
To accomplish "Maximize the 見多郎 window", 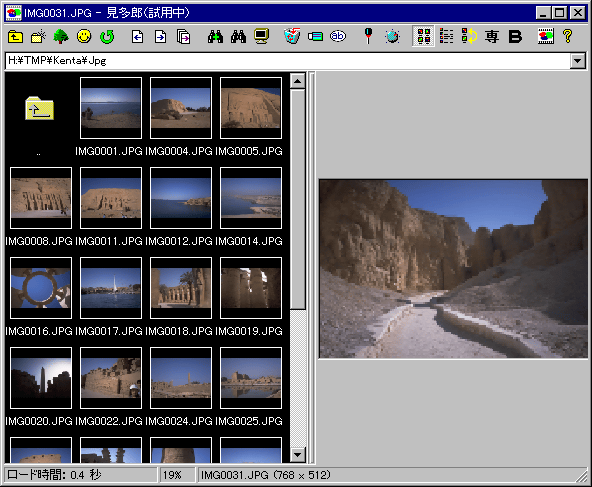I will coord(559,13).
